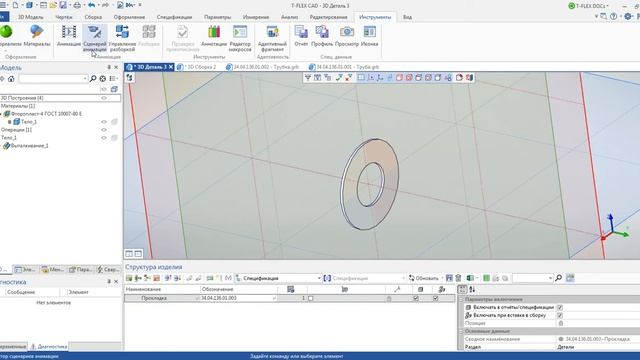Click the settings gear icon top right
Image resolution: width=640 pixels, height=360 pixels.
[x=628, y=17]
